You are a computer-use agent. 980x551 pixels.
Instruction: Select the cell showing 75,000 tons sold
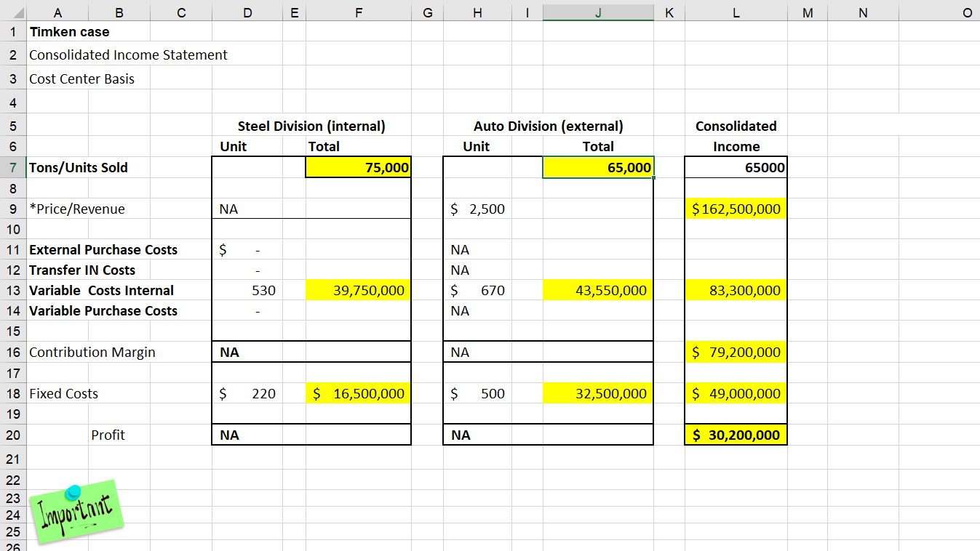pos(358,167)
